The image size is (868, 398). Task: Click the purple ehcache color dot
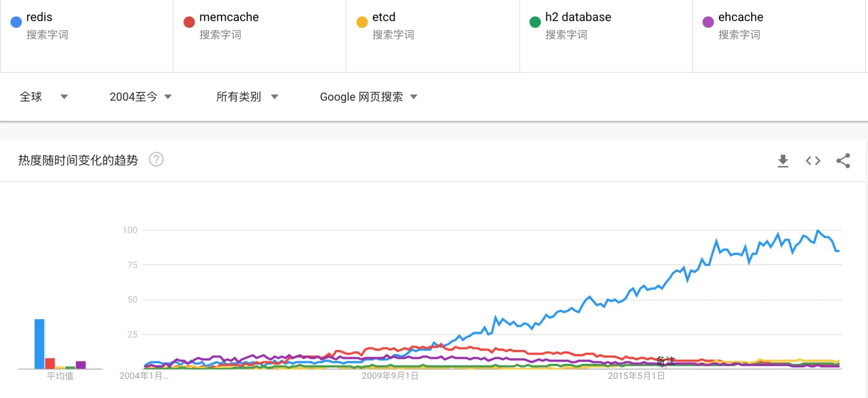pyautogui.click(x=708, y=23)
